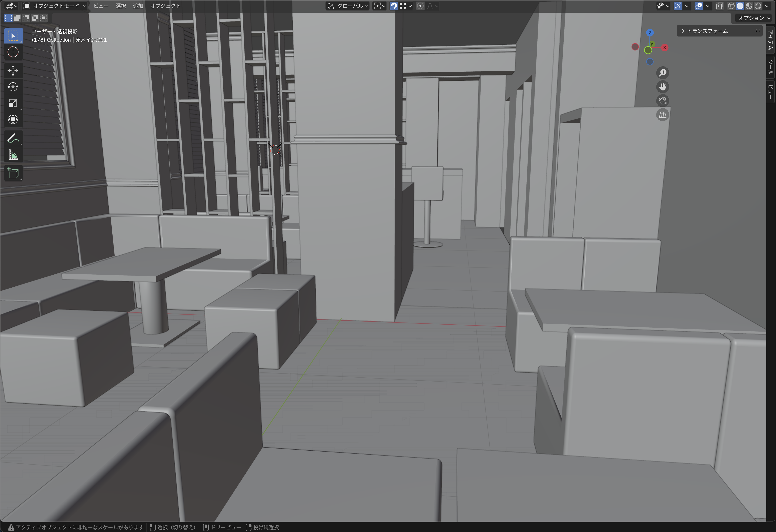Open pivot point dropdown
The image size is (776, 532).
pos(380,6)
